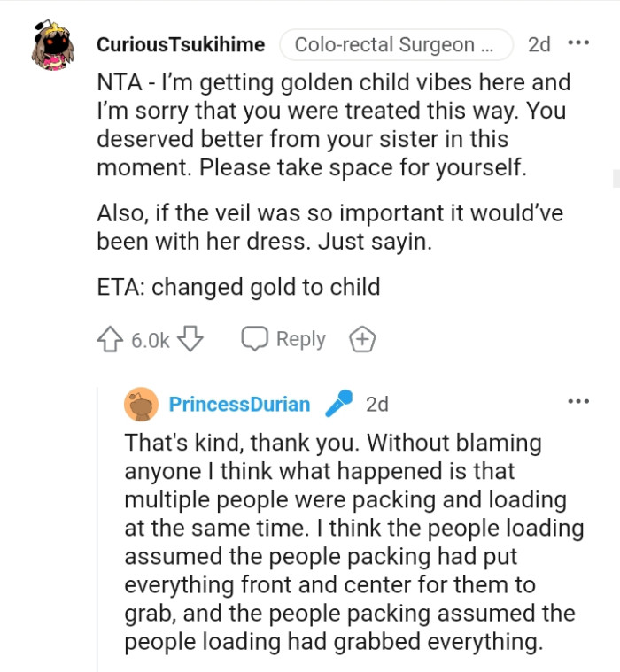Give an award with the plus badge icon

361,339
